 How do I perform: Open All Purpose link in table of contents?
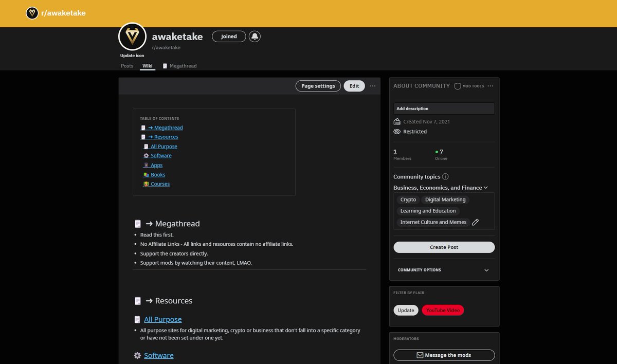pos(160,147)
